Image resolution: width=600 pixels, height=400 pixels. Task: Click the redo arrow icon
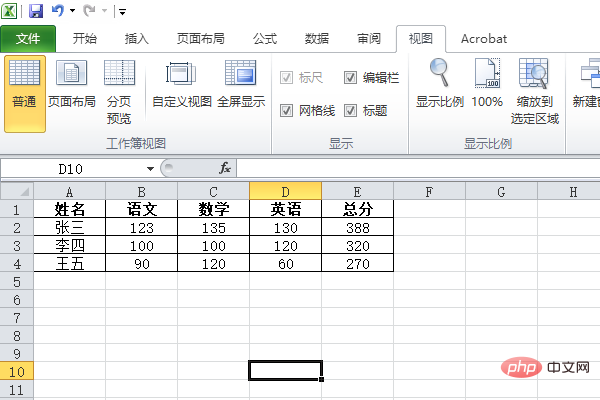coord(89,11)
